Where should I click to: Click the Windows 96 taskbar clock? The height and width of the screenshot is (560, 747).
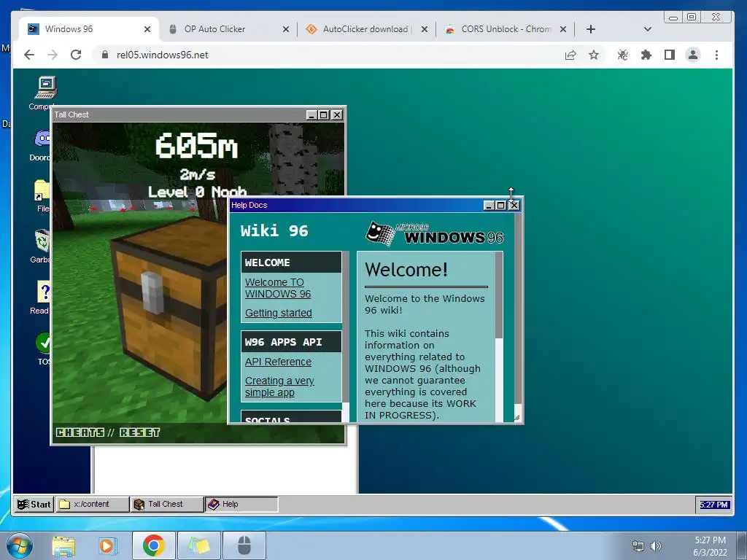713,505
